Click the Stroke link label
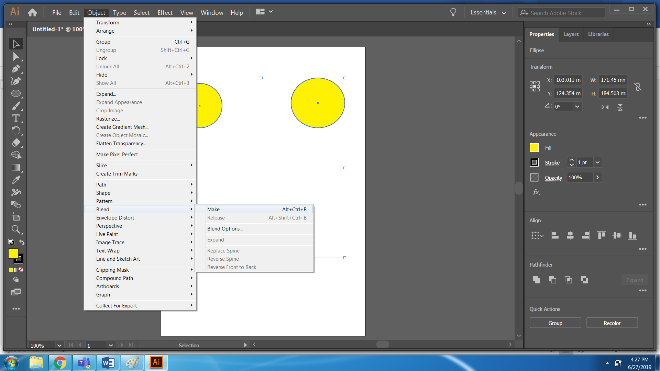 coord(552,163)
